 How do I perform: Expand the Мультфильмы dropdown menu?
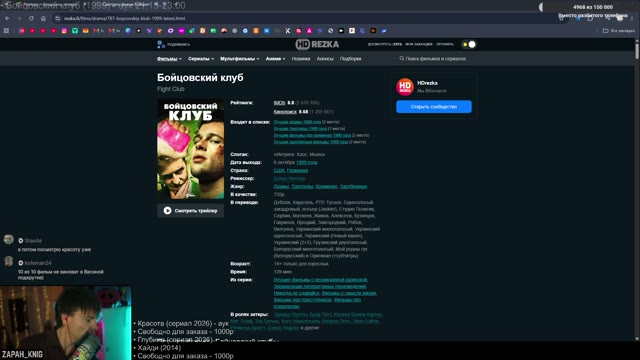(x=240, y=59)
